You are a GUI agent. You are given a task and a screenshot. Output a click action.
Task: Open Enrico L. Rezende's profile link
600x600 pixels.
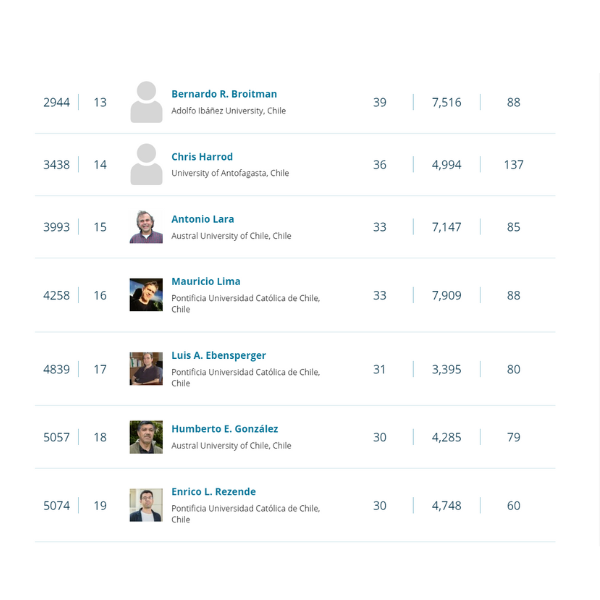[214, 492]
